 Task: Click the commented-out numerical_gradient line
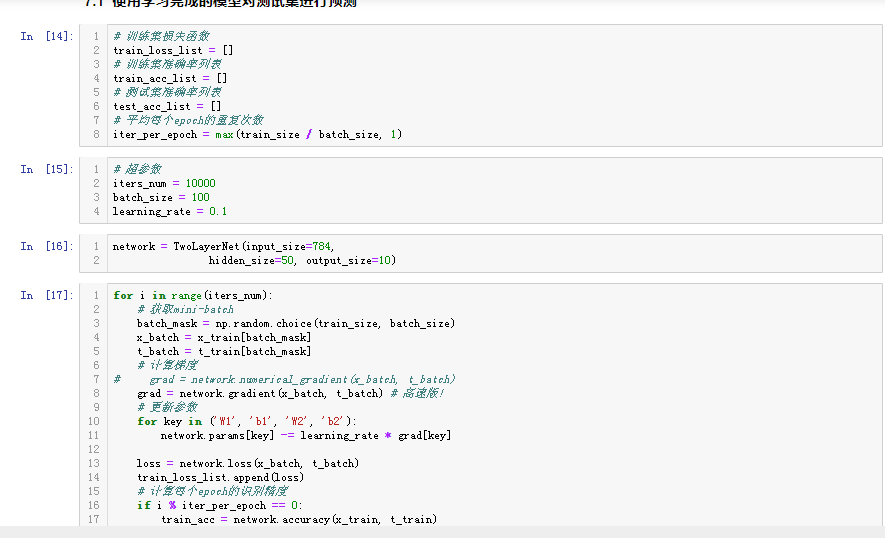pos(300,379)
